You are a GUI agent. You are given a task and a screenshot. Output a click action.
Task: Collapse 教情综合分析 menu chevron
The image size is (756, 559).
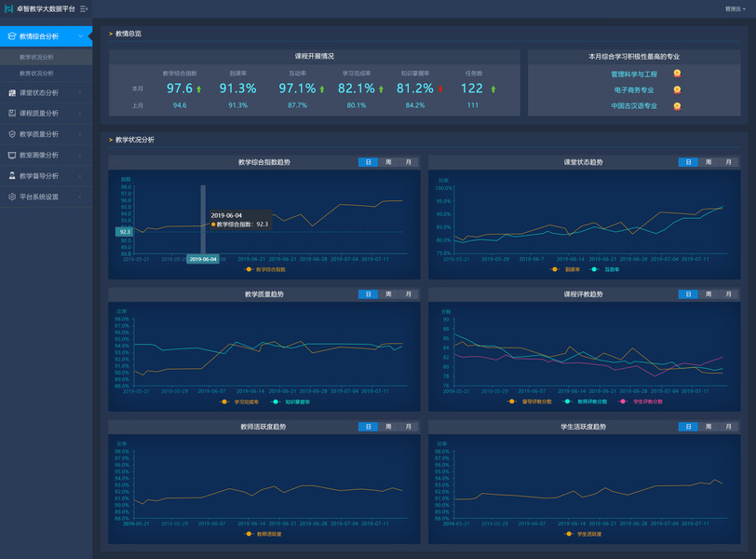coord(80,36)
